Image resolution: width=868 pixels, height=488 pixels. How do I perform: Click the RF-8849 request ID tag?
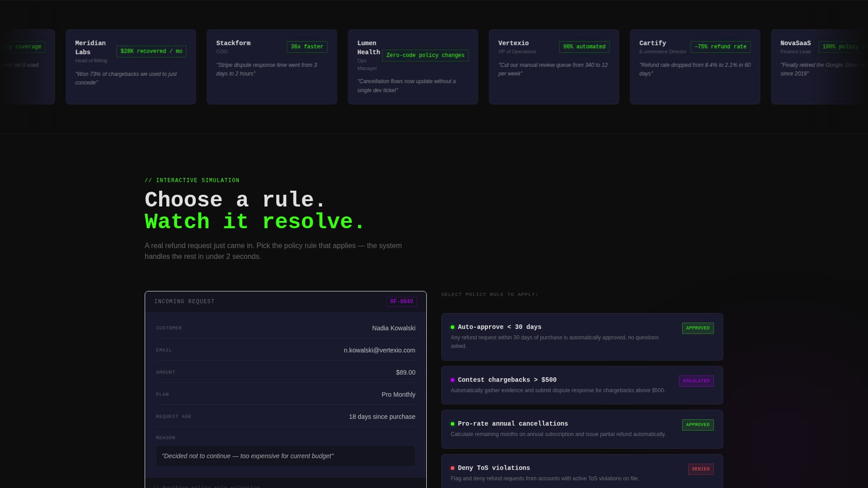401,302
